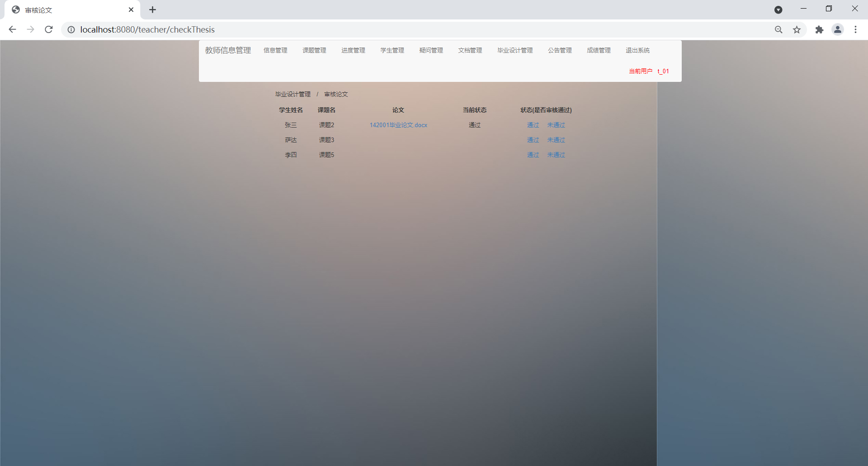Minimize the browser window
Viewport: 868px width, 466px height.
(x=803, y=9)
